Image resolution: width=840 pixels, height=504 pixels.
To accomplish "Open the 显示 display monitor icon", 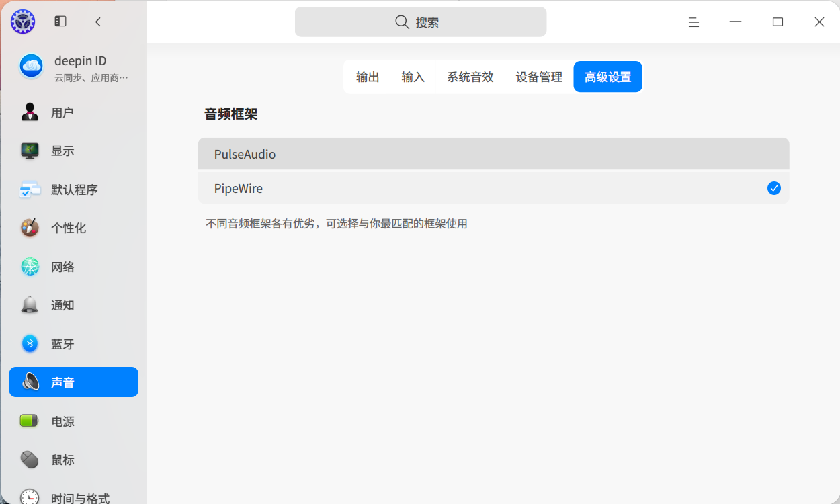I will coord(30,151).
